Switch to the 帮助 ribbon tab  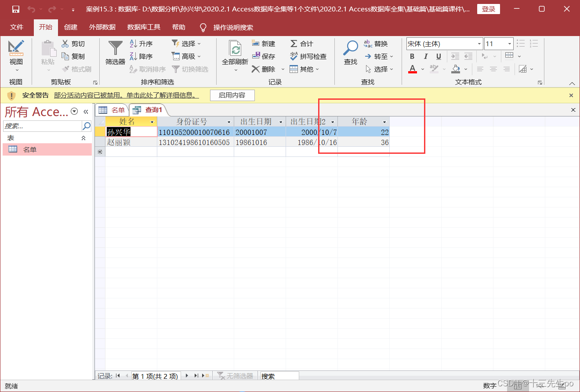click(x=179, y=27)
